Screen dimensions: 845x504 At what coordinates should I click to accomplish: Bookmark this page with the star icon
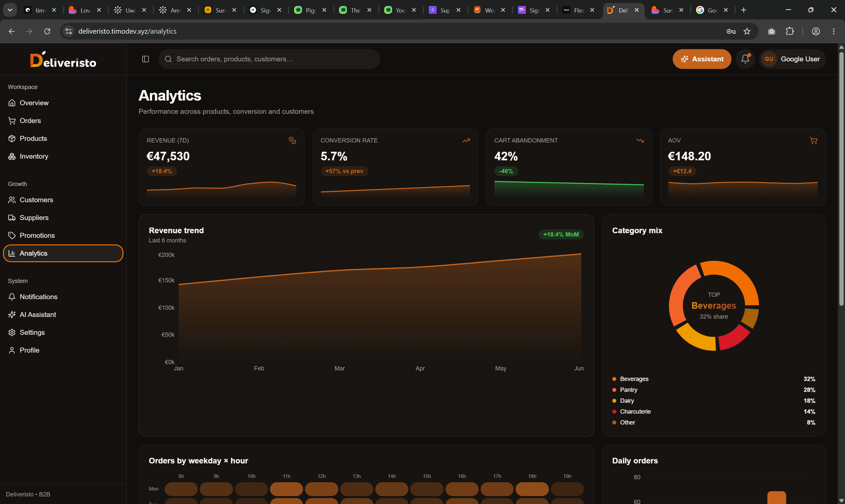coord(747,31)
